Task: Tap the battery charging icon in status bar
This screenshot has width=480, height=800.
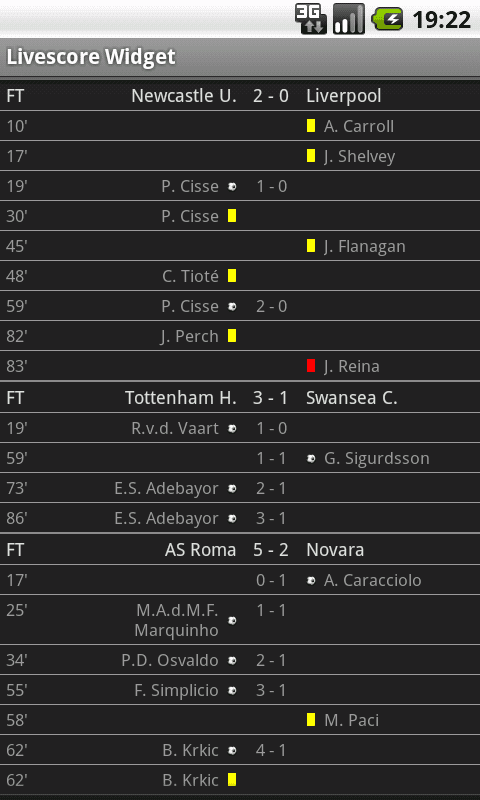Action: coord(387,20)
